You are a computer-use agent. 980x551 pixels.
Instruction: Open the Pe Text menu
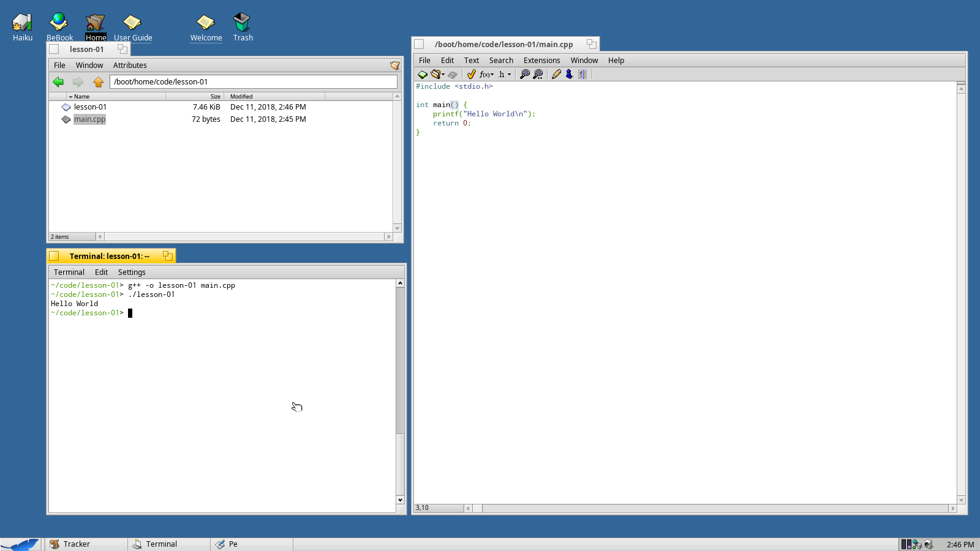point(471,61)
